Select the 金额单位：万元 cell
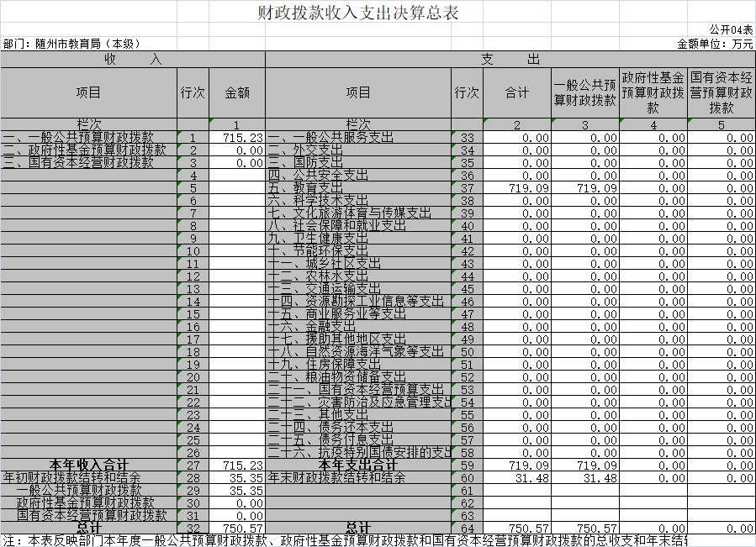The height and width of the screenshot is (547, 756). click(x=715, y=44)
